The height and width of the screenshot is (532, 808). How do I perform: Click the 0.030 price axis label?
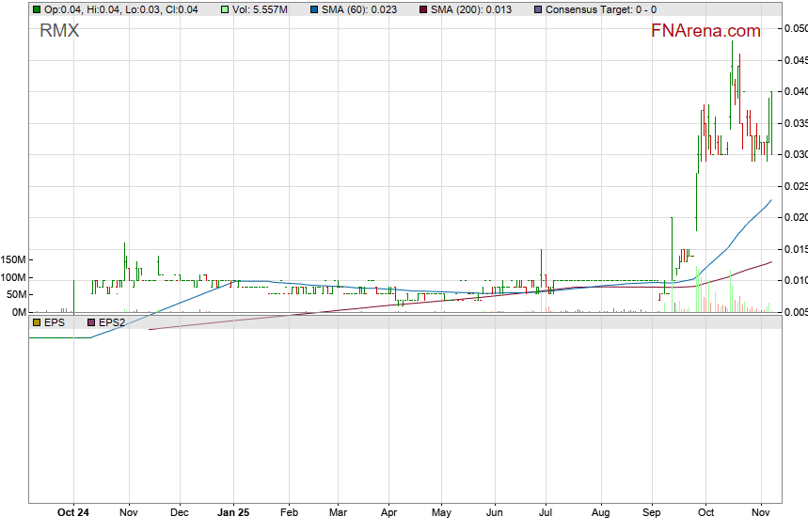[x=795, y=155]
